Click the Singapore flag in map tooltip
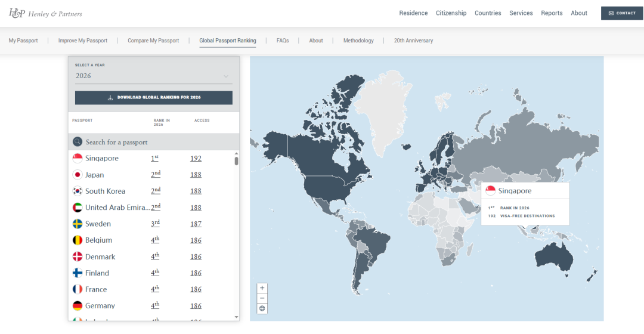The height and width of the screenshot is (334, 644). tap(490, 191)
